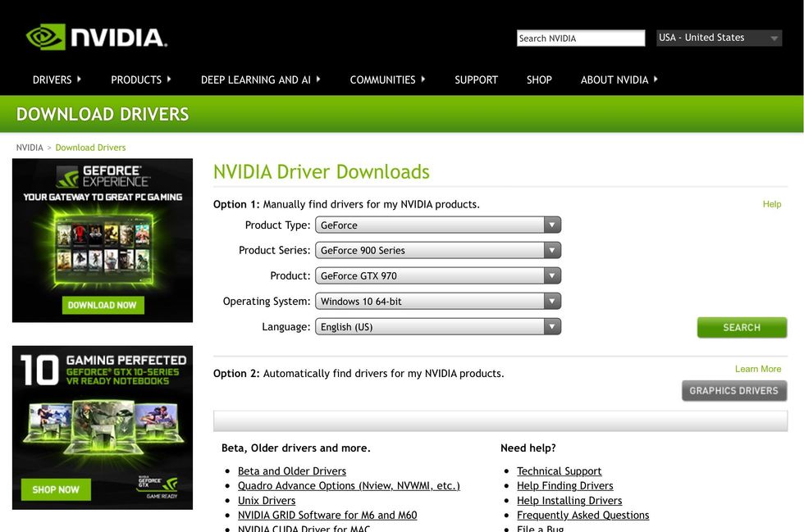Open the Operating System dropdown
Viewport: 804px width, 532px height.
point(552,301)
